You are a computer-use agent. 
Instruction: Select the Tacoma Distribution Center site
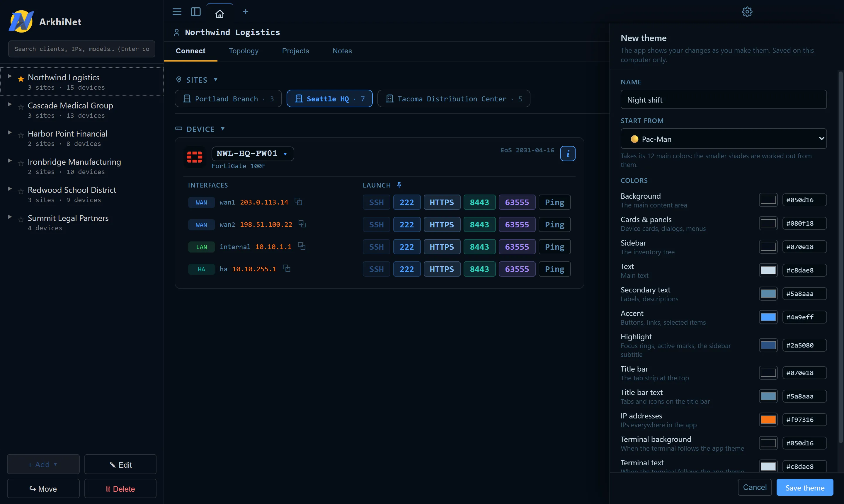pyautogui.click(x=453, y=99)
